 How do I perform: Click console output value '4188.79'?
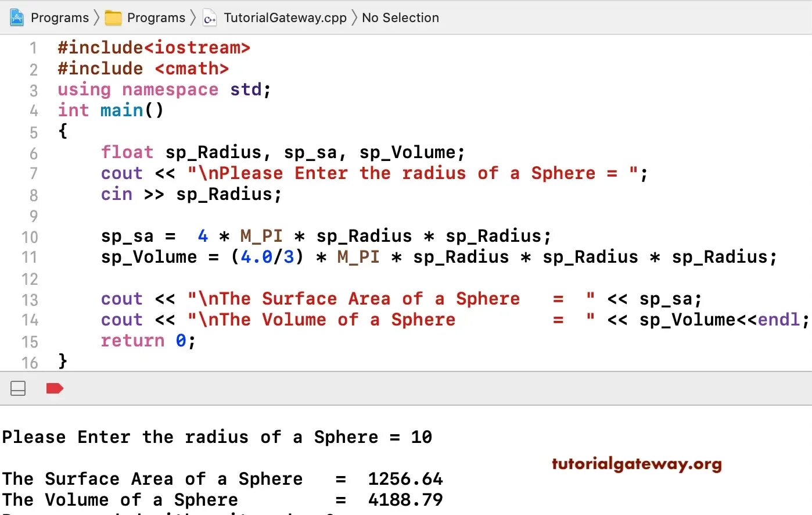point(405,500)
